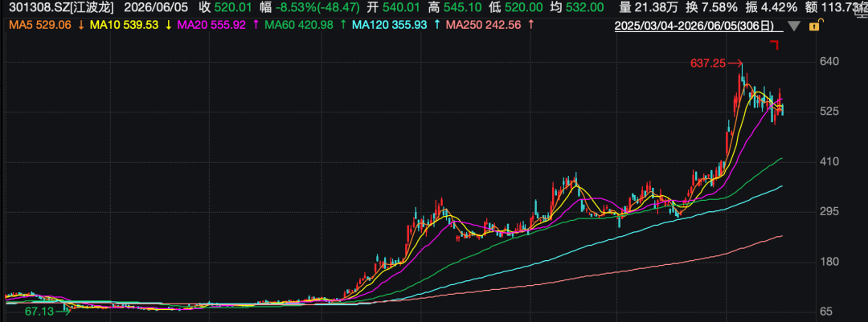This screenshot has width=868, height=322.
Task: Click the down arrow beside MA5
Action: [80, 25]
